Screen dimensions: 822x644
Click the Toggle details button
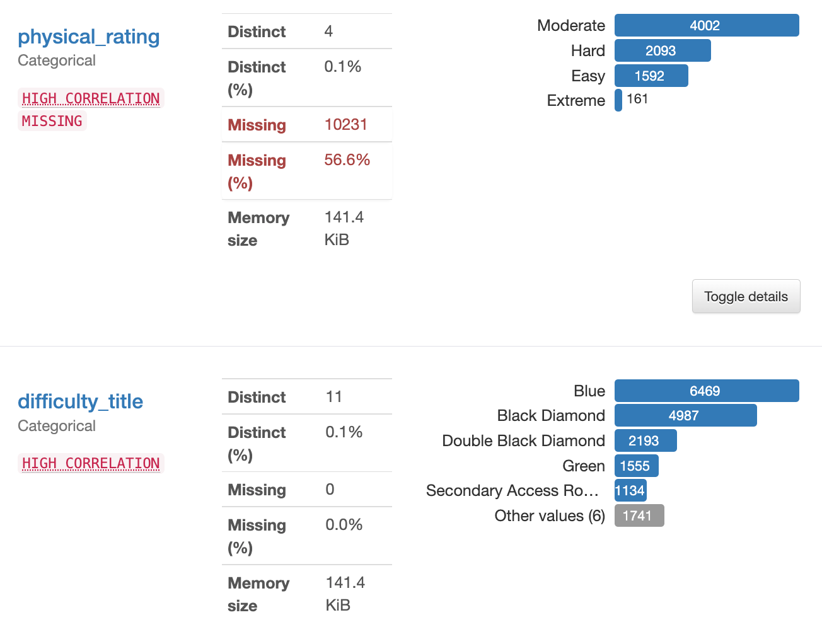tap(746, 297)
